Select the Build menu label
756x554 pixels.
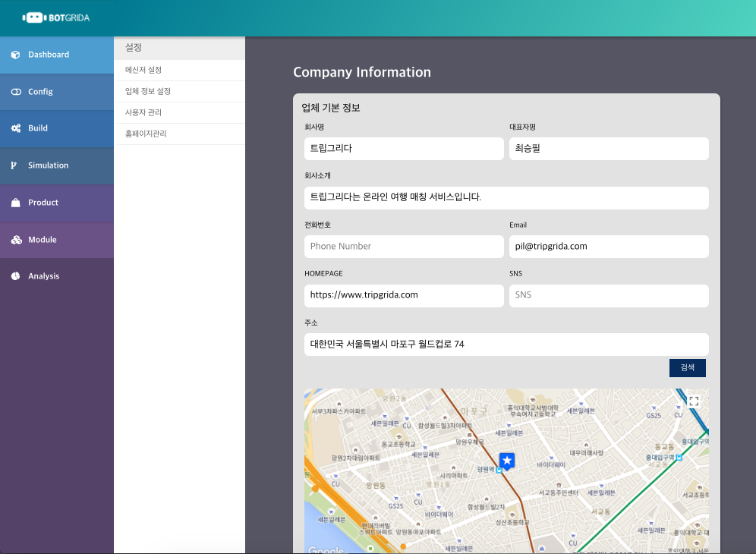pyautogui.click(x=38, y=128)
